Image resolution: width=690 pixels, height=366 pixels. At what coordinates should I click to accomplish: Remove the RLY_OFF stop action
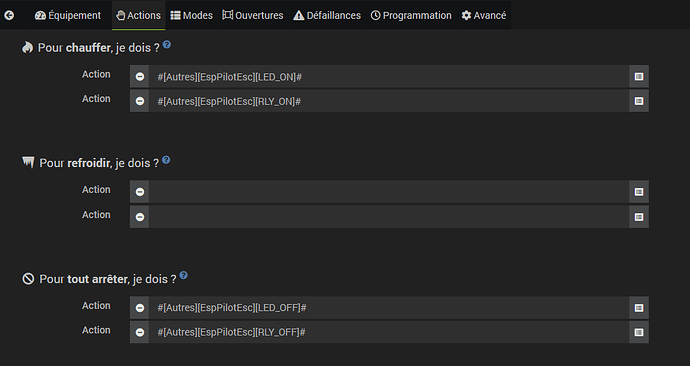pyautogui.click(x=139, y=332)
